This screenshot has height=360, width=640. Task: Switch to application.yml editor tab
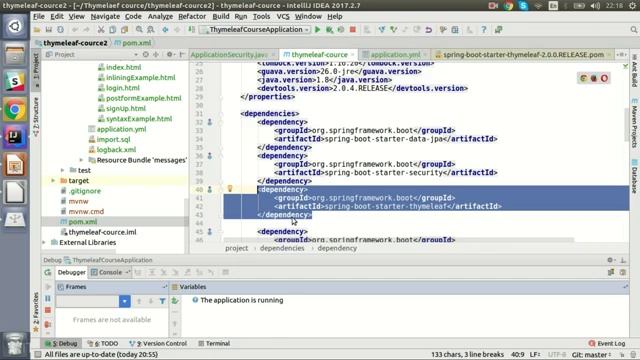point(395,55)
